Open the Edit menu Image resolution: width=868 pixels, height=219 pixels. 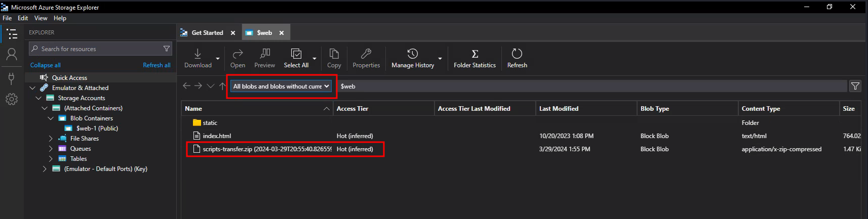(23, 18)
